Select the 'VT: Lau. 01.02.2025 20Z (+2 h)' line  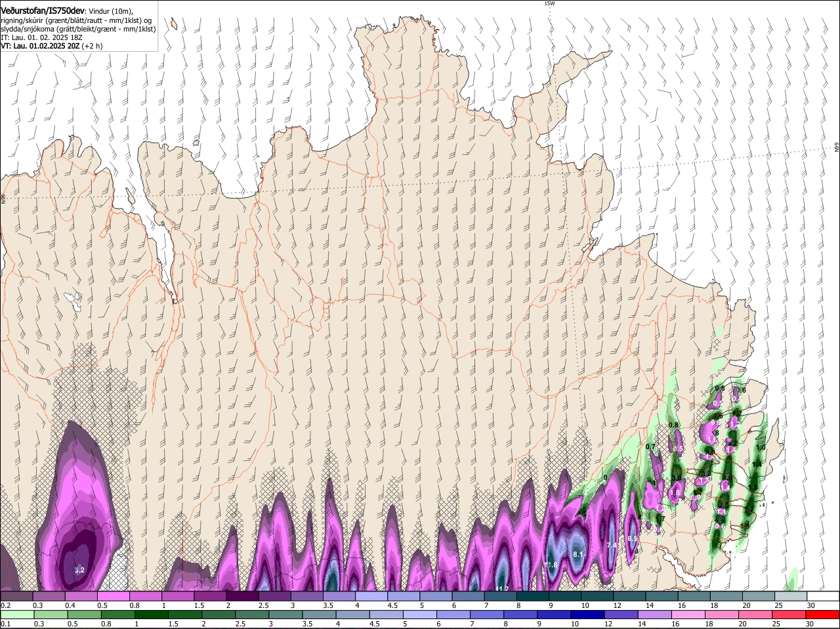51,46
